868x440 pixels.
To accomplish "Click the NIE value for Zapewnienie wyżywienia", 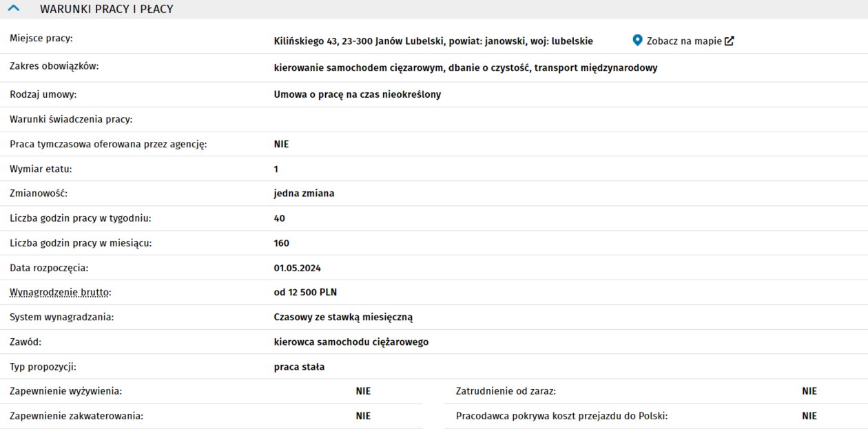I will pyautogui.click(x=363, y=391).
